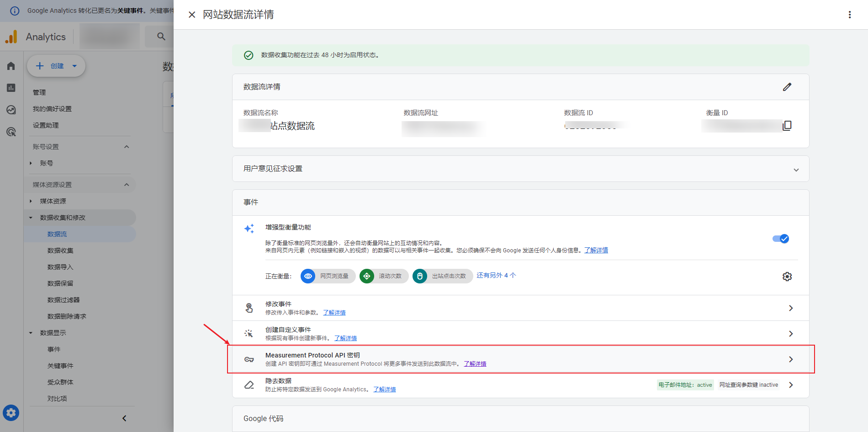Collapse the left navigation with the arrow
This screenshot has height=432, width=868.
tap(124, 418)
